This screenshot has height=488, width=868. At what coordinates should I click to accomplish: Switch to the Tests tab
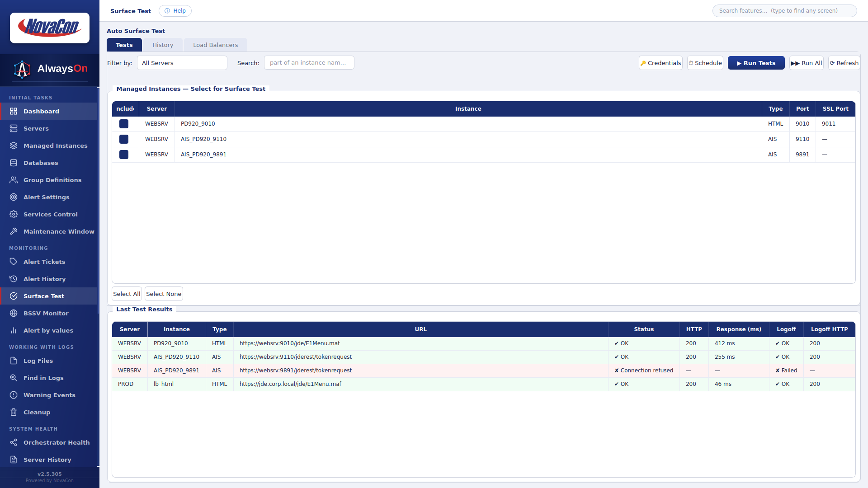(x=124, y=45)
